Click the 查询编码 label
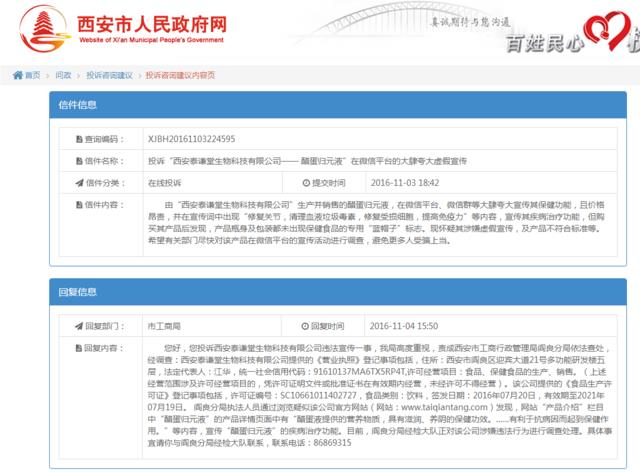Screen dimensions: 640x473 (x=104, y=139)
